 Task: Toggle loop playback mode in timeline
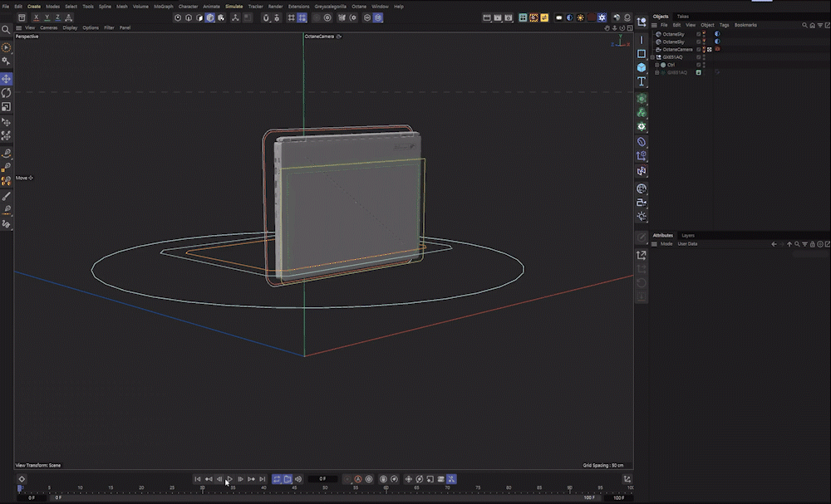[277, 479]
